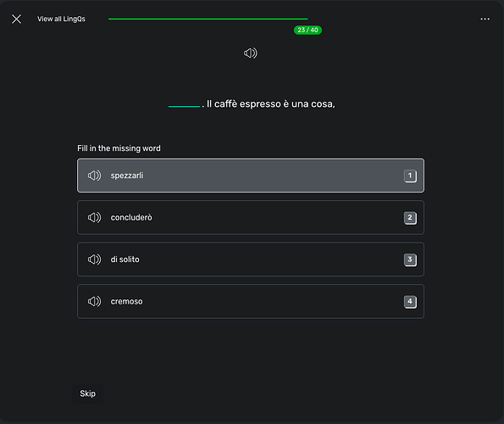This screenshot has height=424, width=504.
Task: Click the shortcut key badge 1
Action: pos(410,176)
